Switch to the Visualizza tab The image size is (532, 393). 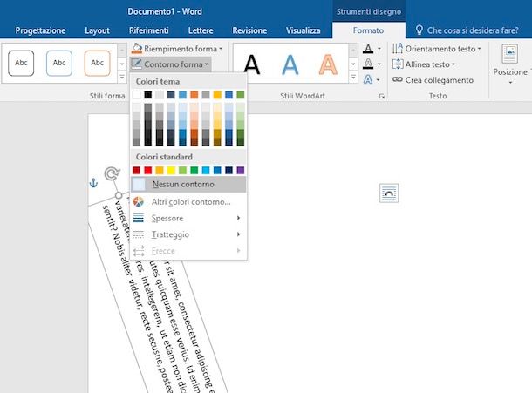tap(303, 30)
